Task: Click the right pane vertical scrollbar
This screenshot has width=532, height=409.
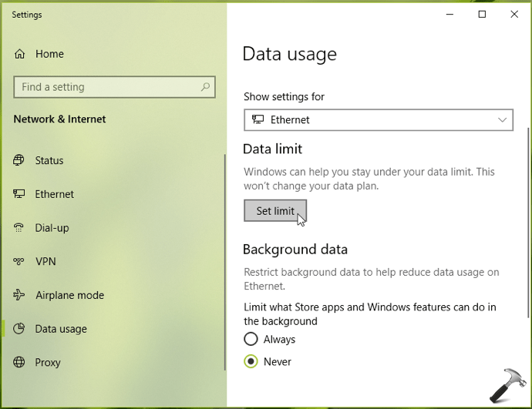Action: 528,223
